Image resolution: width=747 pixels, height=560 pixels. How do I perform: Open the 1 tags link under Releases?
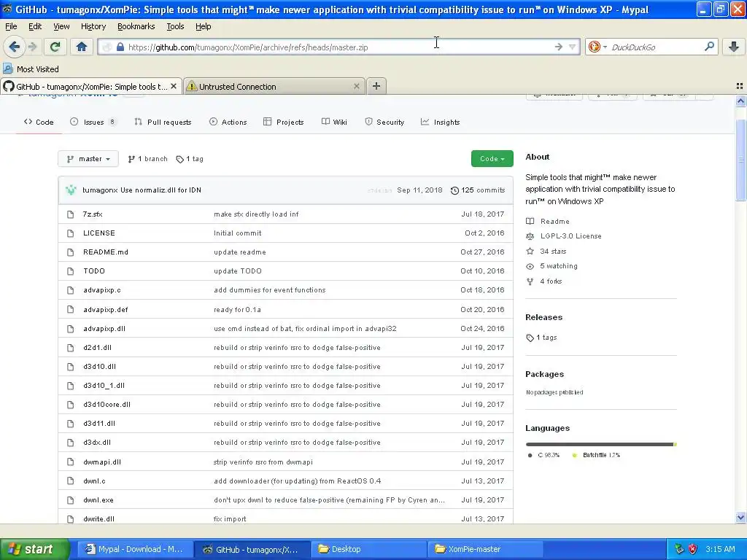tap(541, 337)
